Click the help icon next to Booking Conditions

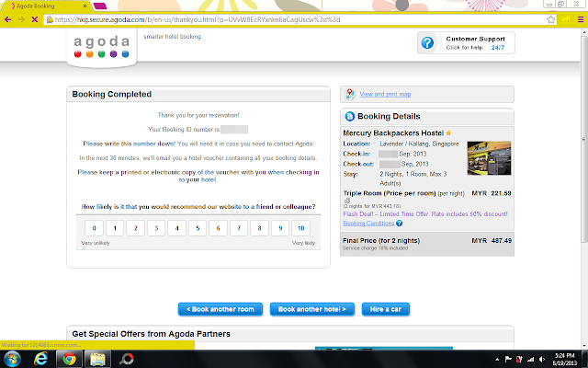(x=400, y=223)
